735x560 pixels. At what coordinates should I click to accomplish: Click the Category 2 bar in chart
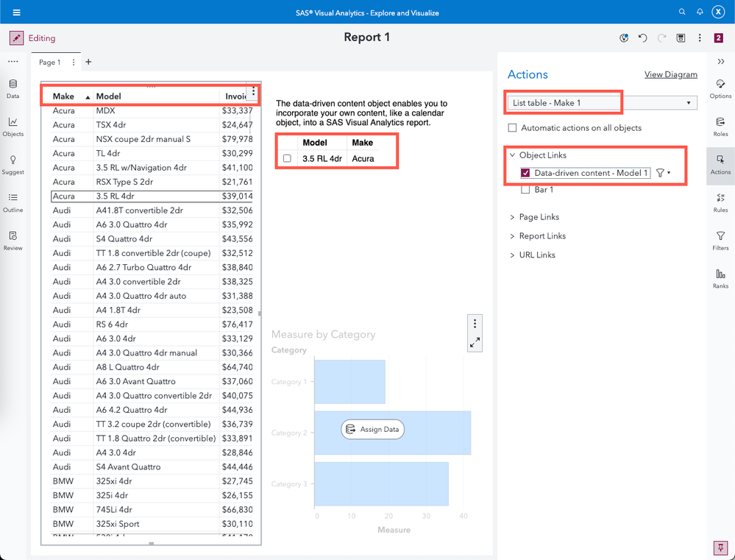393,433
